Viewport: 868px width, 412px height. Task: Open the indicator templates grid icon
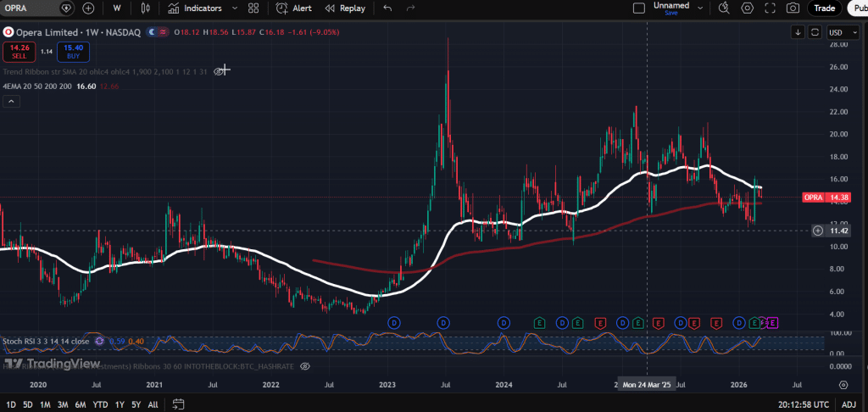click(253, 8)
